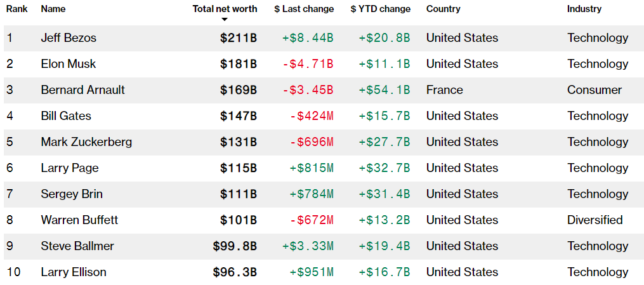Click the sort arrow under Total net worth

click(x=224, y=20)
